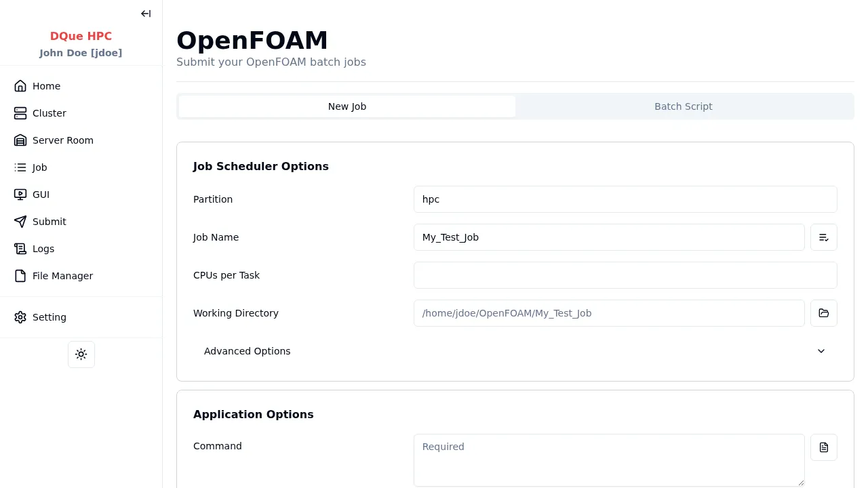Open the Job menu item

click(x=40, y=167)
